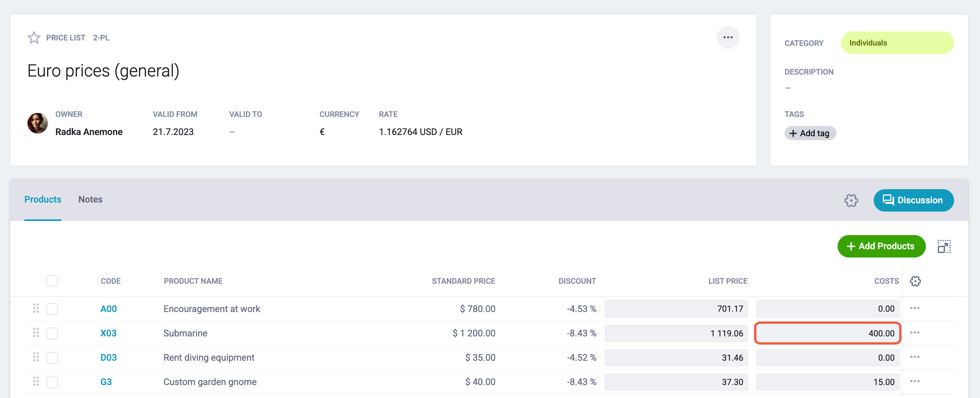Select the Products tab
The width and height of the screenshot is (980, 398).
tap(43, 199)
